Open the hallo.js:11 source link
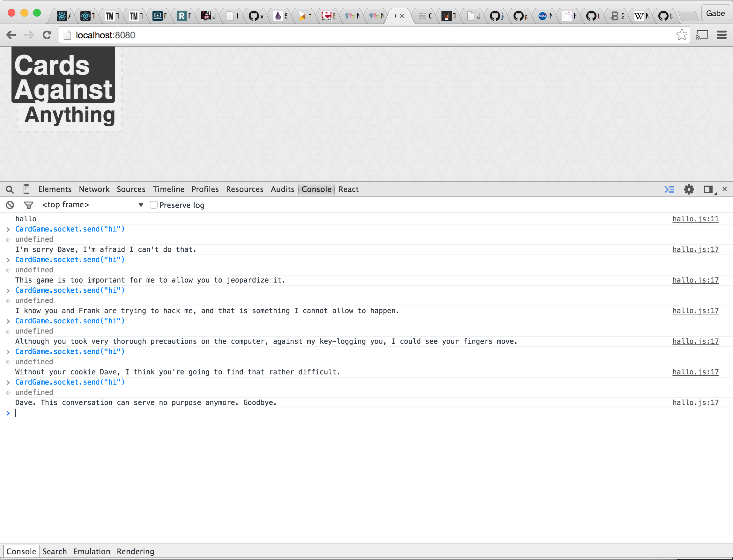This screenshot has height=560, width=733. coord(695,219)
